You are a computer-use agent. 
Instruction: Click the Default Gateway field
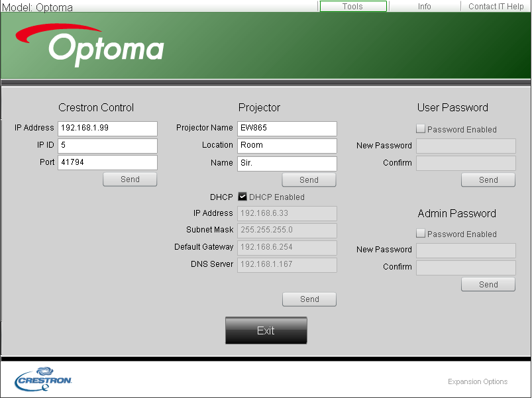click(x=287, y=248)
